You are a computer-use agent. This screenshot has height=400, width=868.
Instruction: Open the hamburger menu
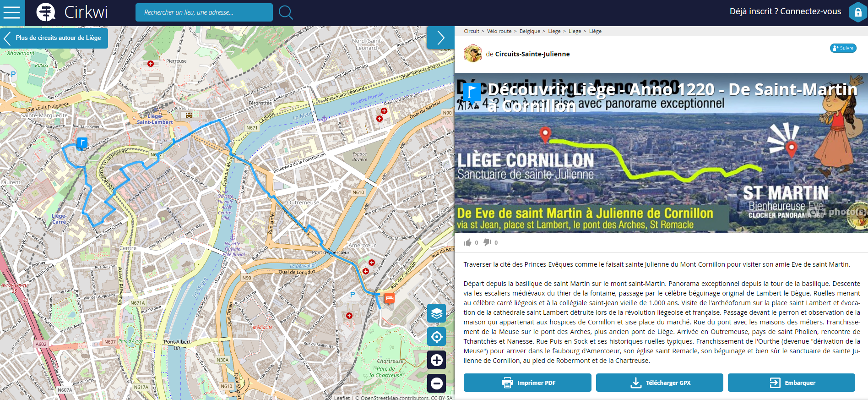click(12, 12)
